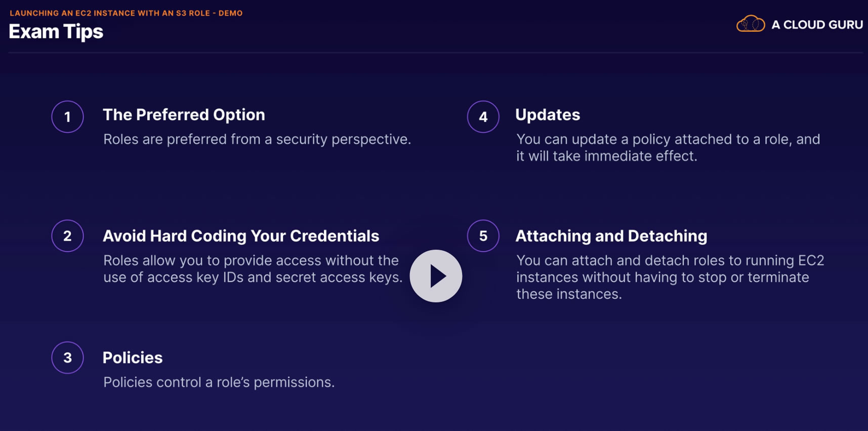The width and height of the screenshot is (868, 431).
Task: Click the "Exam Tips" slide title
Action: [x=56, y=32]
